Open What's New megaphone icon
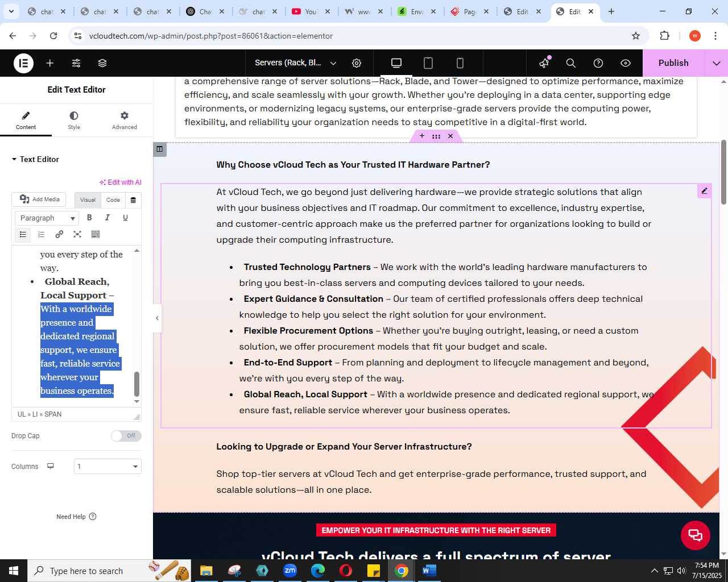 click(x=545, y=63)
